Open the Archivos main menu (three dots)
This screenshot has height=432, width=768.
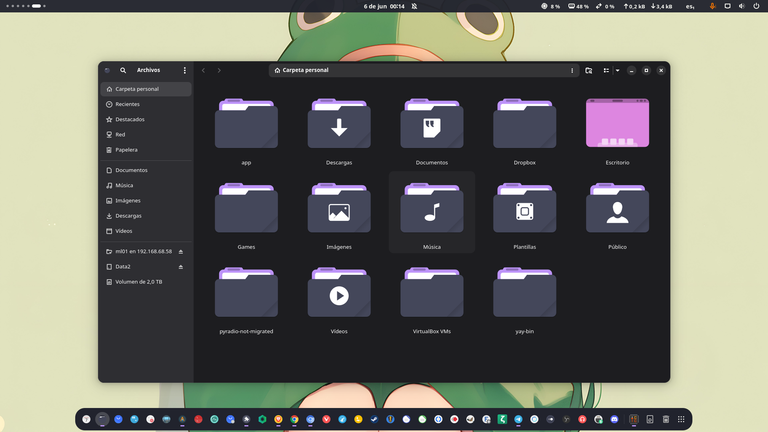click(185, 71)
